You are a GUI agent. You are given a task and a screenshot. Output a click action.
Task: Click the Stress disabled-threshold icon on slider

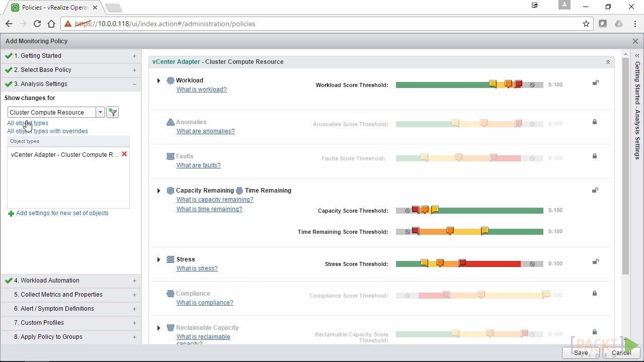[x=532, y=264]
